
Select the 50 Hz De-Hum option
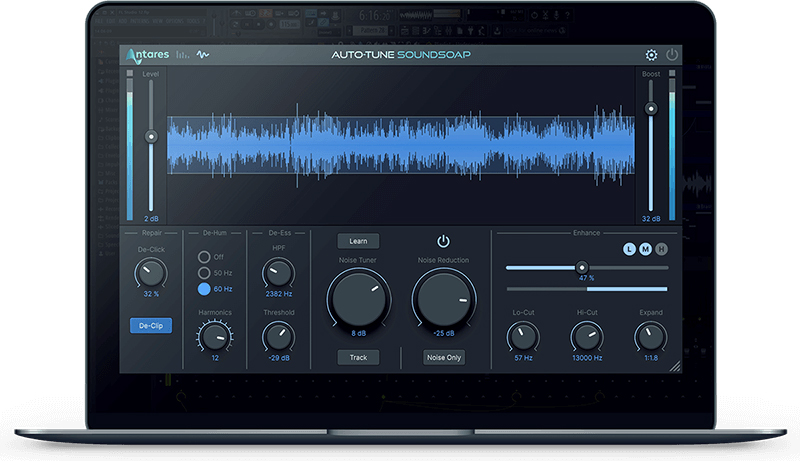[x=204, y=273]
